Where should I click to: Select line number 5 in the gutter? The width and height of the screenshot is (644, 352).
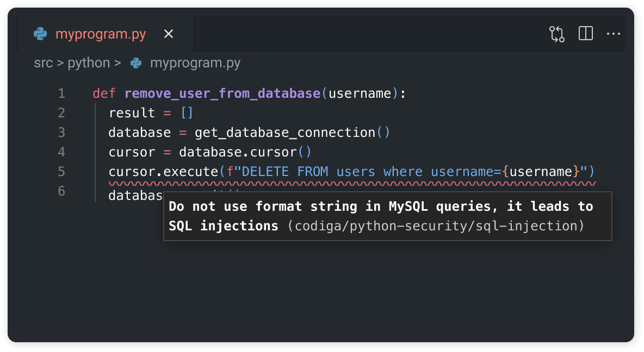point(61,171)
